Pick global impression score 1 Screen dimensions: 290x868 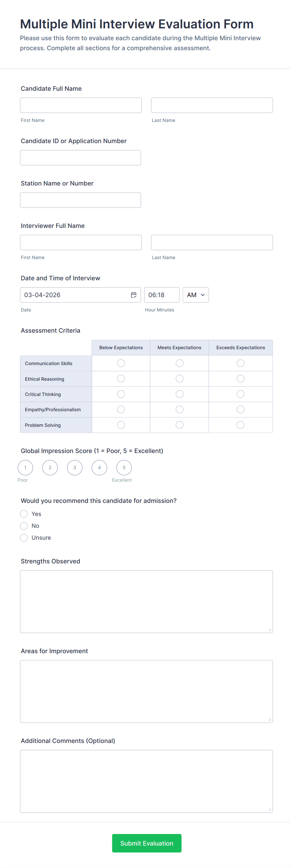(x=25, y=468)
